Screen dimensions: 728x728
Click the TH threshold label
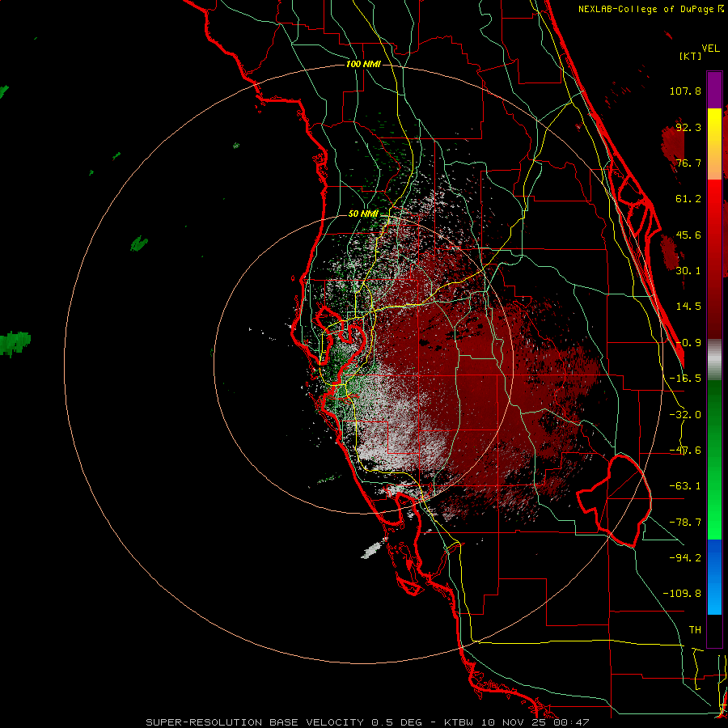(695, 630)
